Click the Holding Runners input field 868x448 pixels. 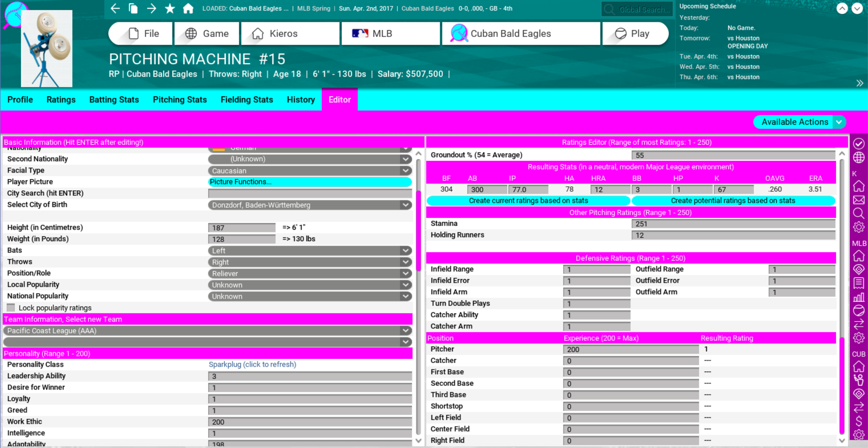coord(733,235)
